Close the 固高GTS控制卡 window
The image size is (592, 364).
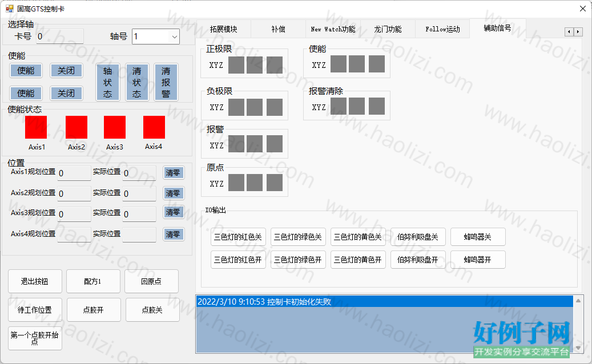pos(582,9)
